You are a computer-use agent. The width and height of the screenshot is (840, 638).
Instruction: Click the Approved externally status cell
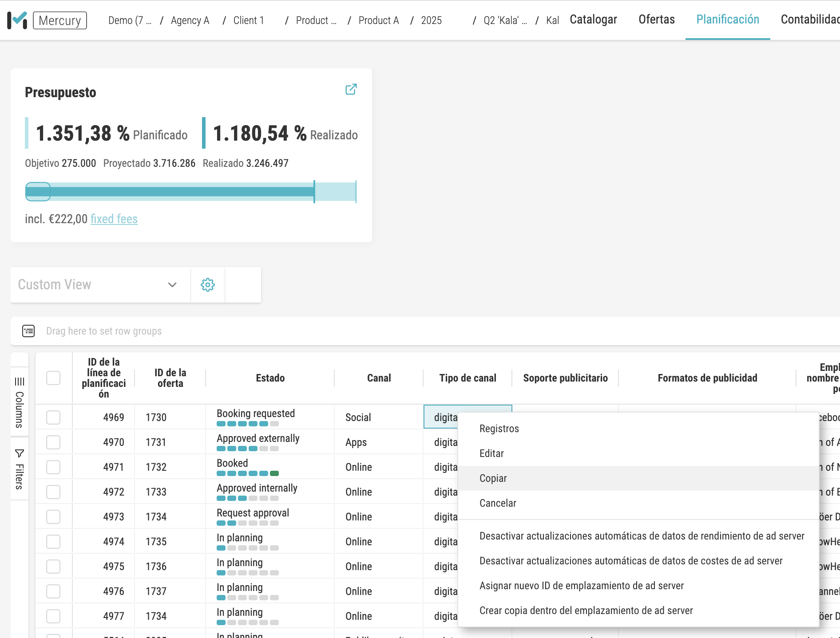click(270, 442)
